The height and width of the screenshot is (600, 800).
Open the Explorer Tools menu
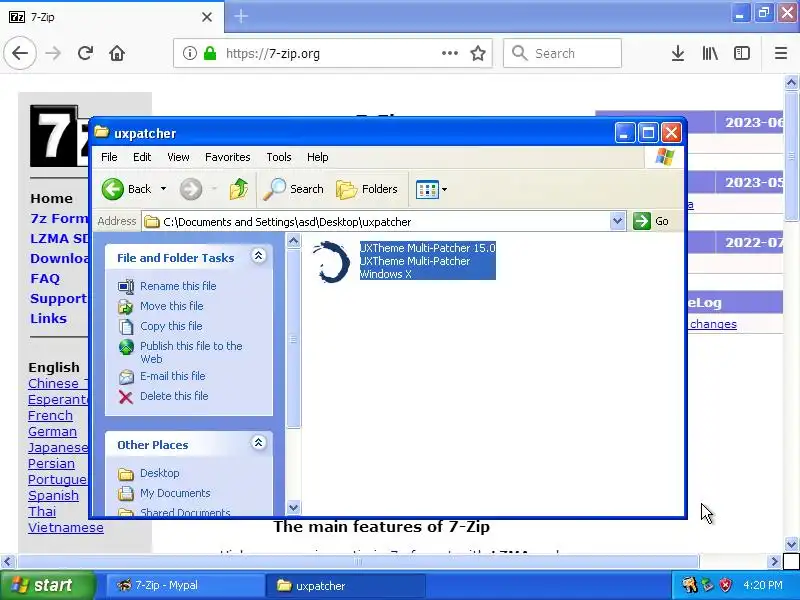[x=279, y=157]
